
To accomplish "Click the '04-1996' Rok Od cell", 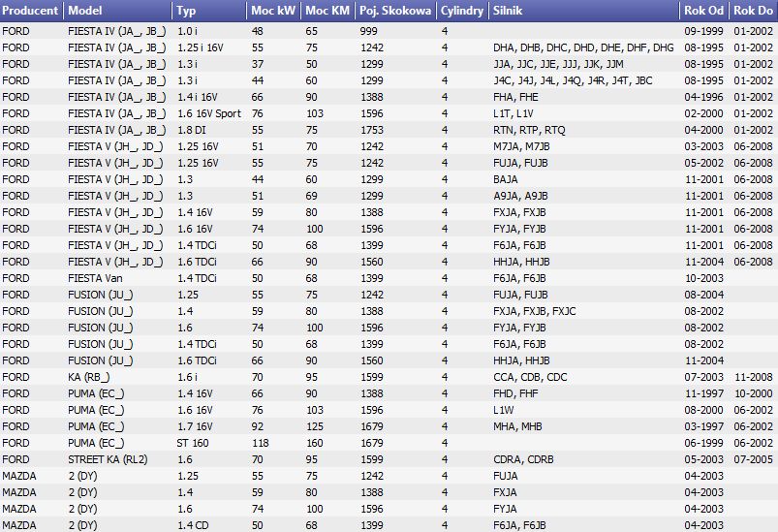I will [x=704, y=97].
